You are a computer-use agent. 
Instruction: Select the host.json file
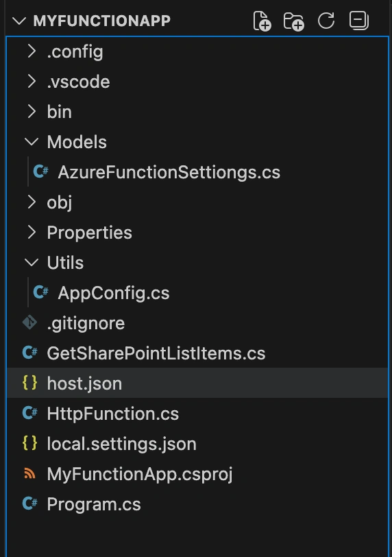pos(197,383)
